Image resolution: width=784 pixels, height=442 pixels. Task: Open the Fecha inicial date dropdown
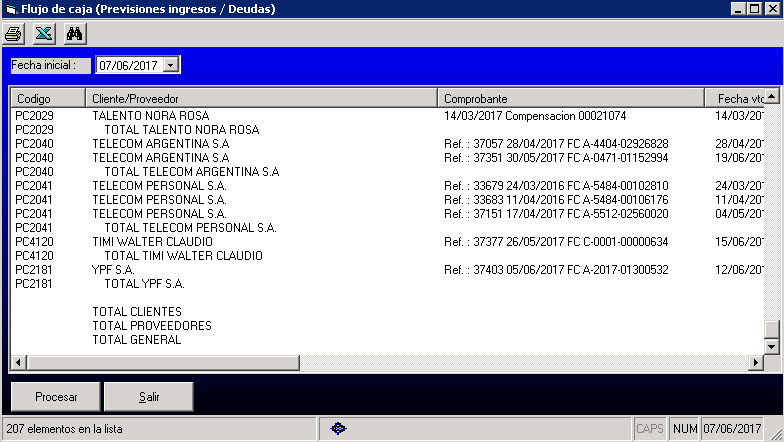pyautogui.click(x=170, y=65)
